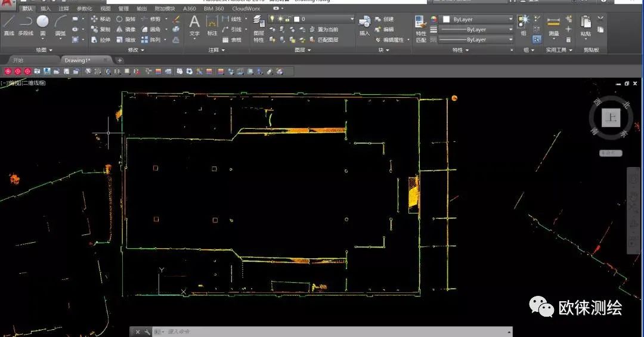
Task: Click the 测量 (Measure) tool
Action: click(x=553, y=26)
